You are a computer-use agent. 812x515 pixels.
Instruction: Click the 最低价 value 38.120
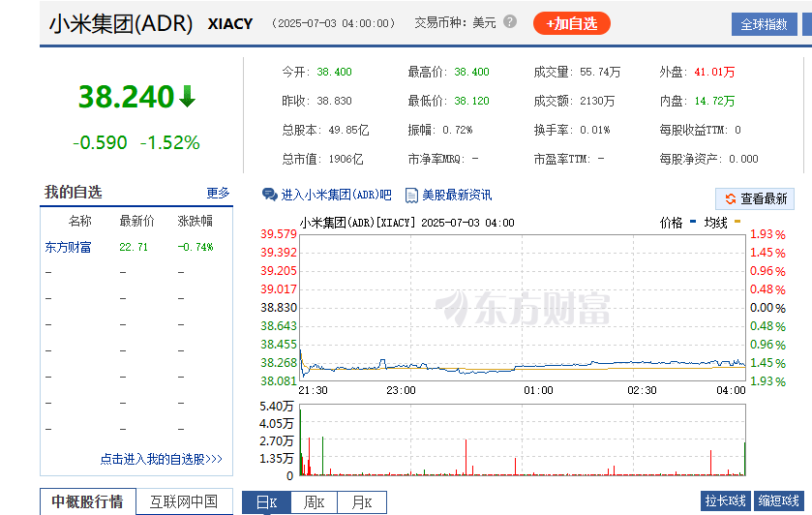471,101
